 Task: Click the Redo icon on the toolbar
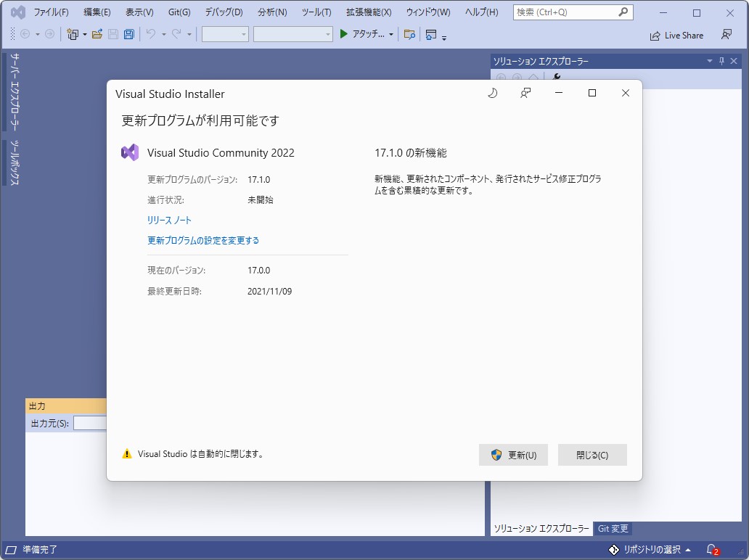pos(175,34)
